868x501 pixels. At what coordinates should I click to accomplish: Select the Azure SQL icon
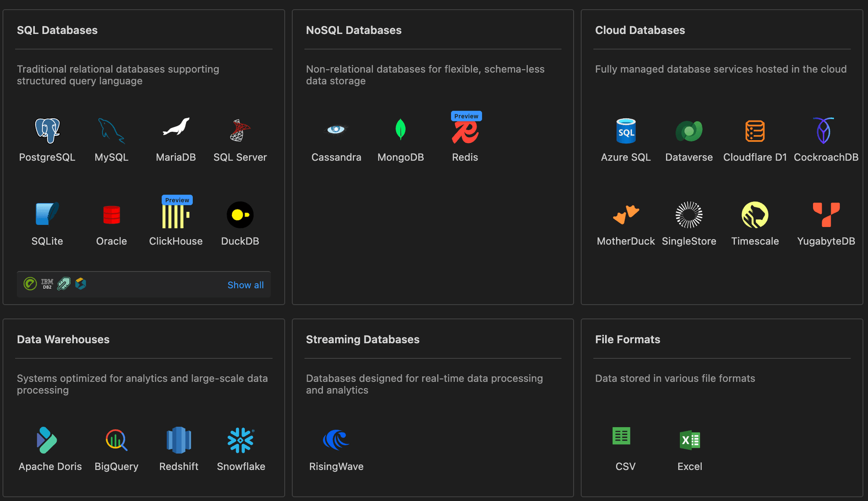[x=626, y=131]
